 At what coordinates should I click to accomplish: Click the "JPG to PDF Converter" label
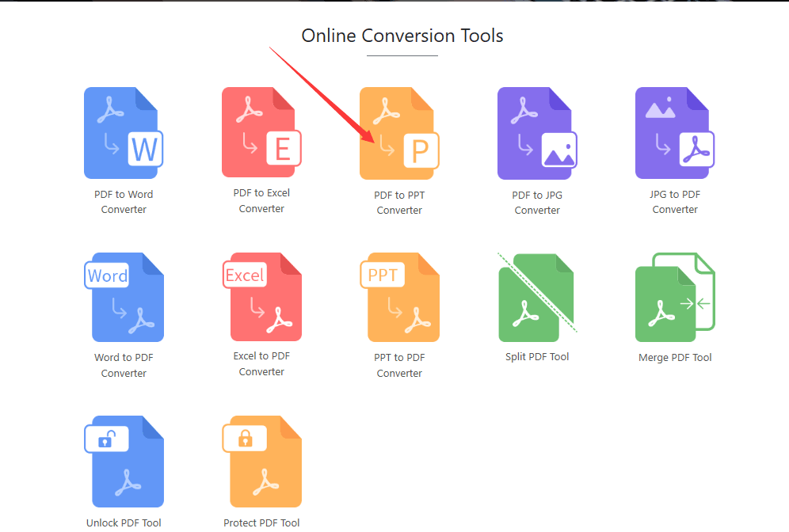[675, 202]
